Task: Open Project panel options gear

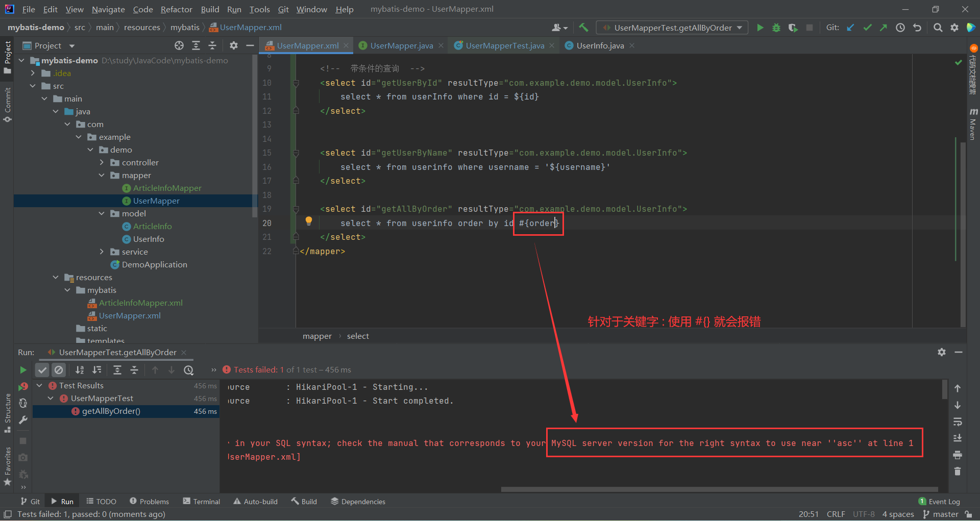Action: coord(234,45)
